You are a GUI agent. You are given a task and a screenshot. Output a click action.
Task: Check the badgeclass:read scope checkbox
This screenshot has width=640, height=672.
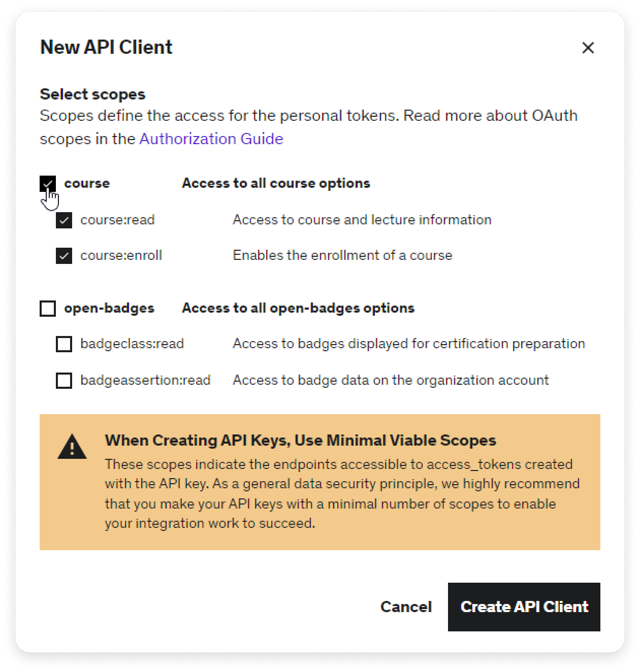(64, 344)
